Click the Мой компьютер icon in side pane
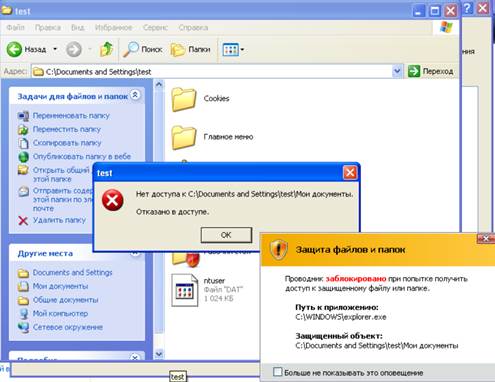The width and height of the screenshot is (495, 382). pyautogui.click(x=23, y=314)
